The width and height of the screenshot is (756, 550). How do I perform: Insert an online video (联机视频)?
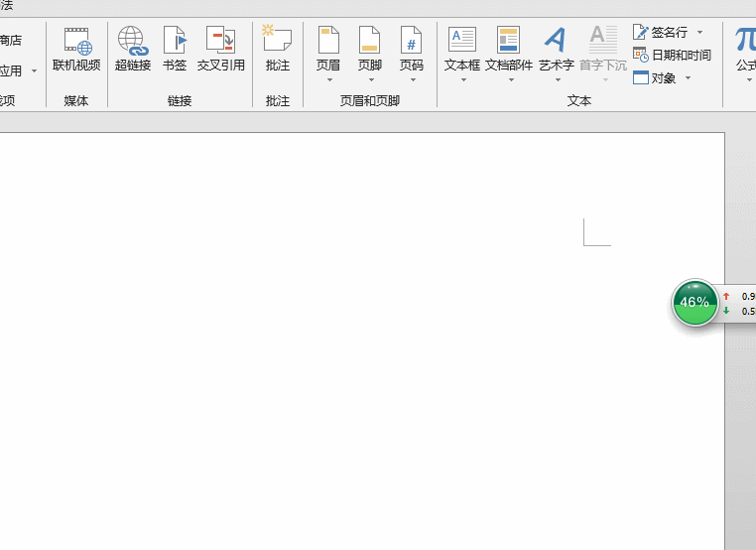point(76,48)
